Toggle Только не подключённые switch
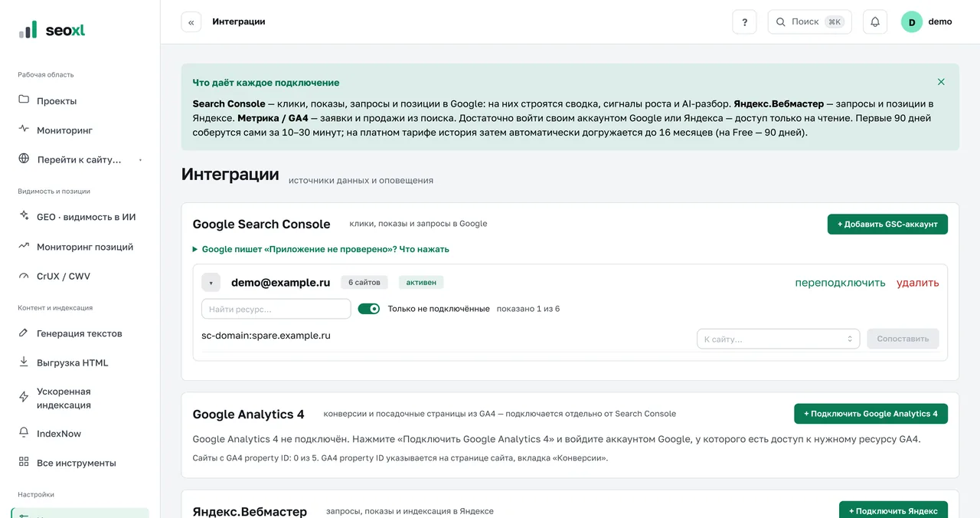This screenshot has height=518, width=980. (369, 309)
